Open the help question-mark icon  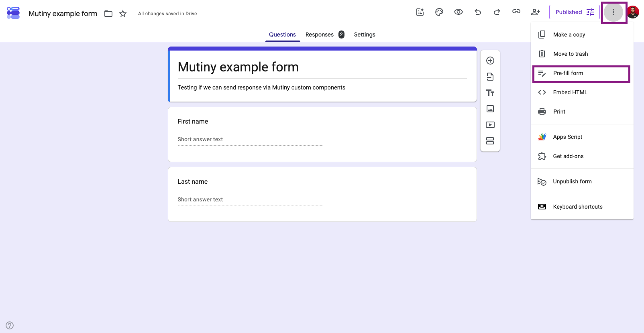coord(10,325)
